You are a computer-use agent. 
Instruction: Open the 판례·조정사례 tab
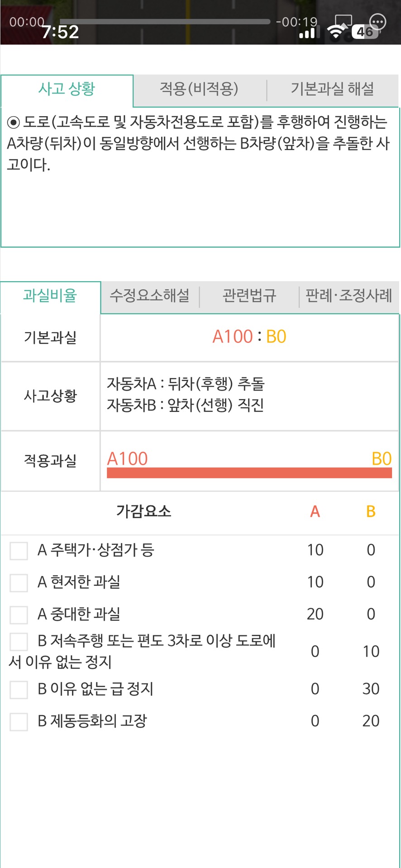point(348,296)
